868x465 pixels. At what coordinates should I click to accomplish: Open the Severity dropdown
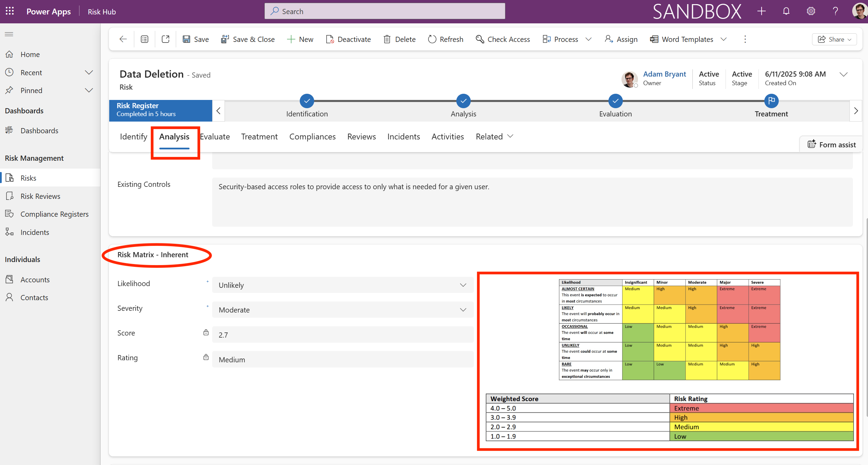pos(342,310)
